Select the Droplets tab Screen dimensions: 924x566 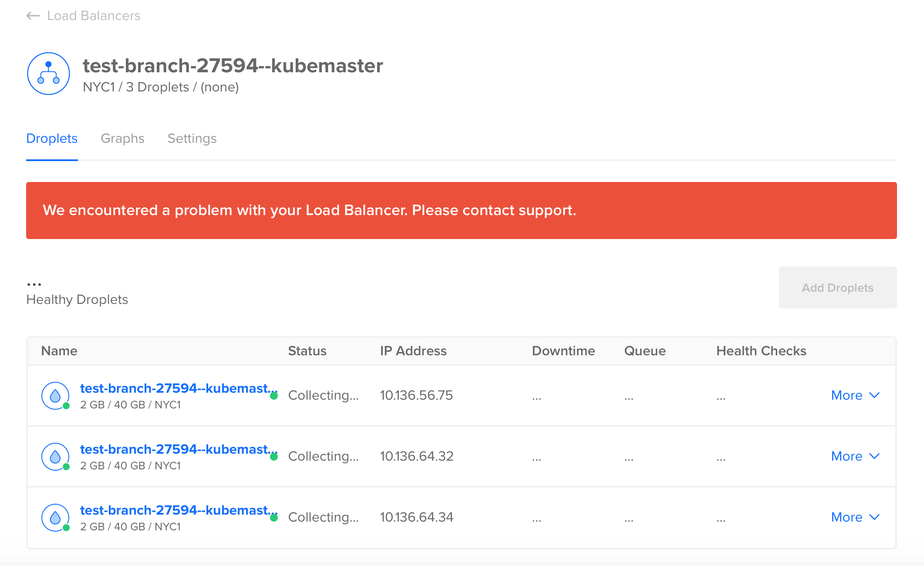pos(52,138)
